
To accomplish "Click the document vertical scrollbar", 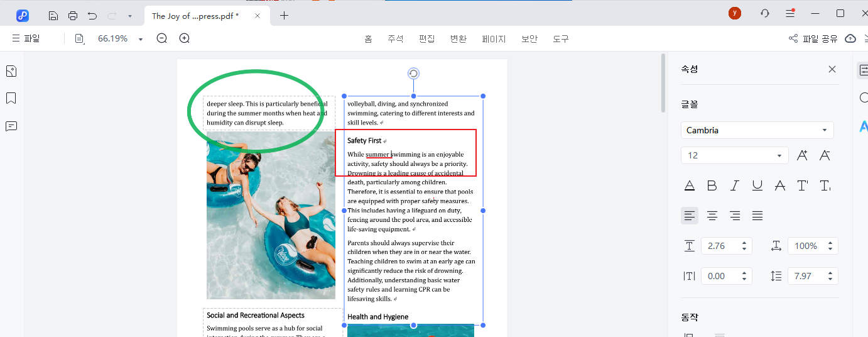I will 663,83.
